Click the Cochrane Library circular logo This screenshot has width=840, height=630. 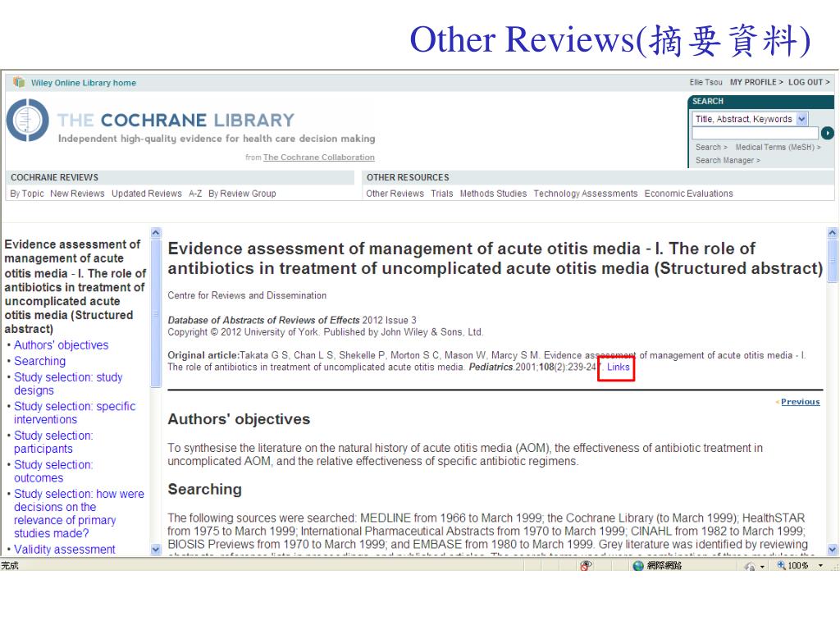tap(27, 120)
